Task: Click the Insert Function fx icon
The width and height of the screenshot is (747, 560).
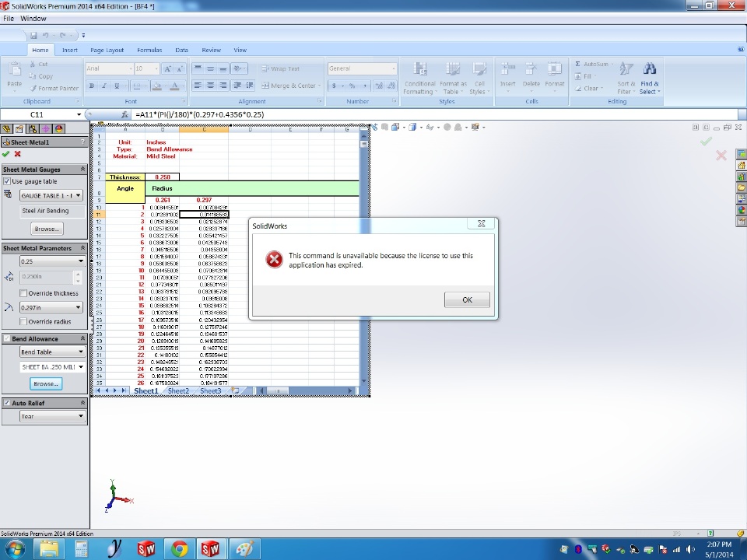Action: tap(124, 114)
